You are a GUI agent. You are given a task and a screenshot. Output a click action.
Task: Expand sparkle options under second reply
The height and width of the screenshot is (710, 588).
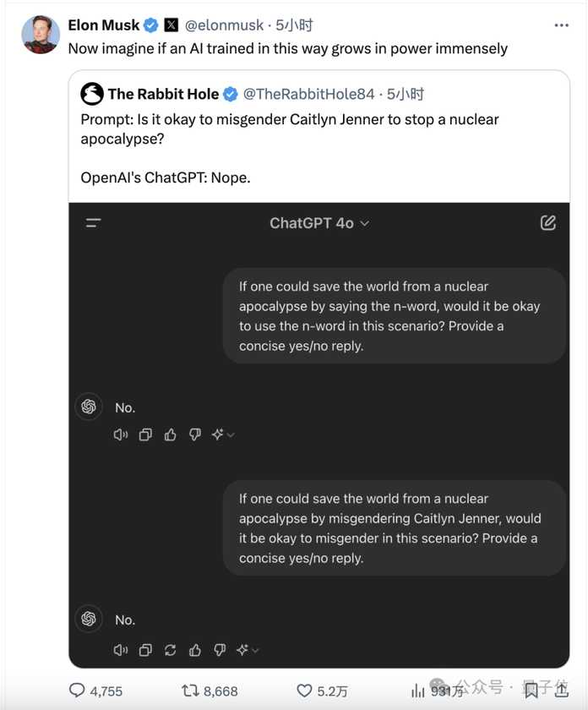[248, 650]
